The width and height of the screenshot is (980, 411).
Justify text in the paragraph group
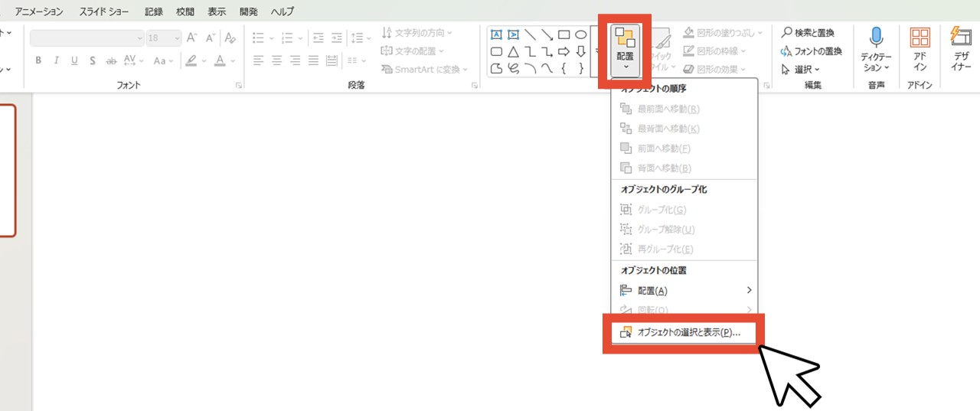313,60
